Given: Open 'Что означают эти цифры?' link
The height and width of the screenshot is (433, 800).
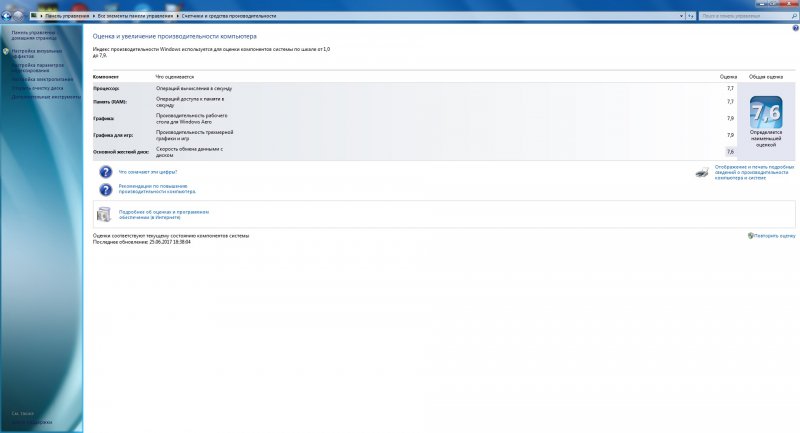Looking at the screenshot, I should [x=148, y=172].
